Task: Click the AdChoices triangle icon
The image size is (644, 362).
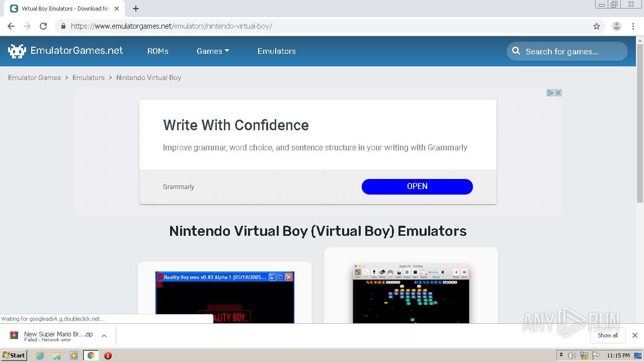Action: (x=550, y=93)
